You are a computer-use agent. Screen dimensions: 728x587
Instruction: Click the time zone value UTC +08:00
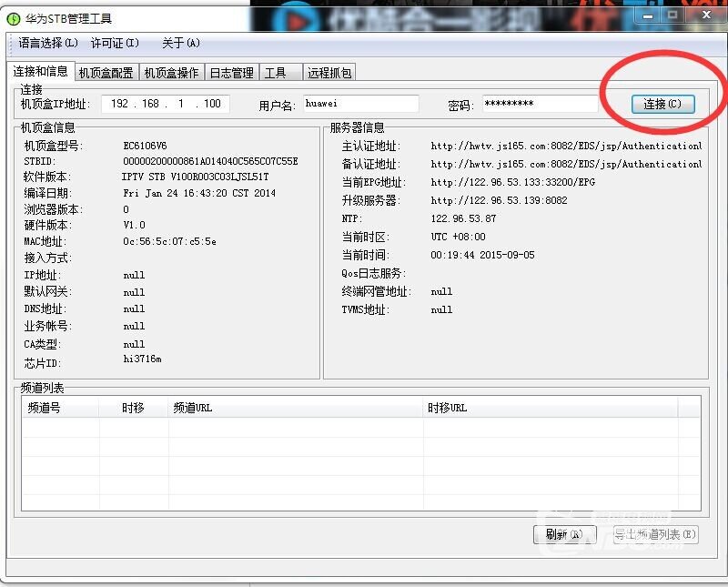458,237
